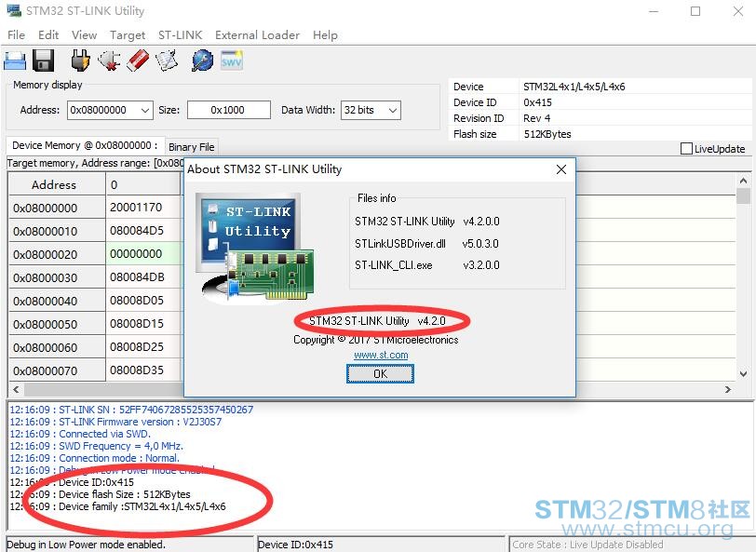Click the globe update icon in toolbar

(203, 61)
